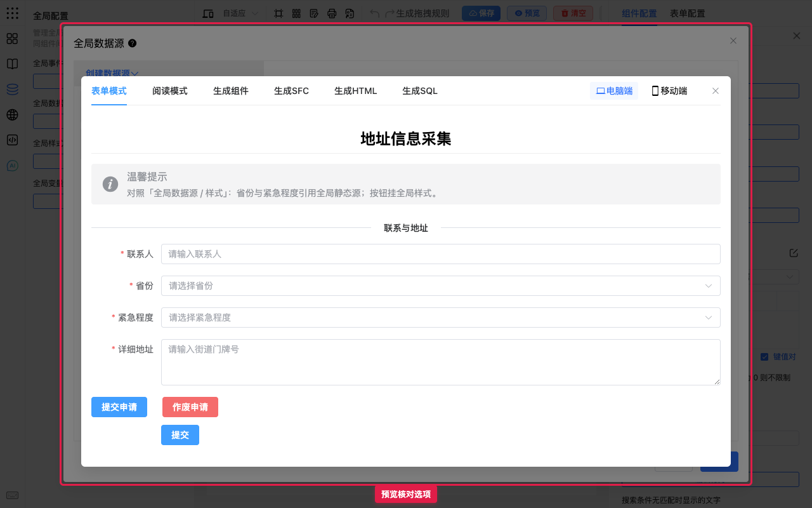
Task: Click 生成拖拽规则 in toolbar
Action: coord(422,13)
